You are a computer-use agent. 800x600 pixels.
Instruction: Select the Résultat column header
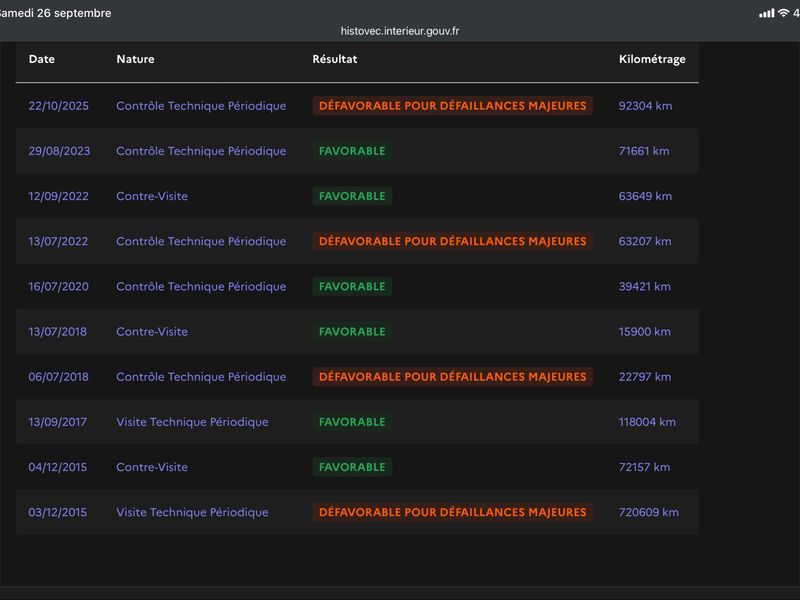335,59
